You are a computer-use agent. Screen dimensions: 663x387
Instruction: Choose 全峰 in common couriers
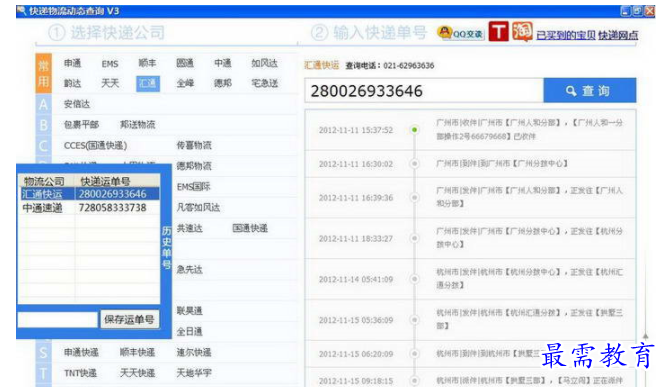[x=185, y=83]
